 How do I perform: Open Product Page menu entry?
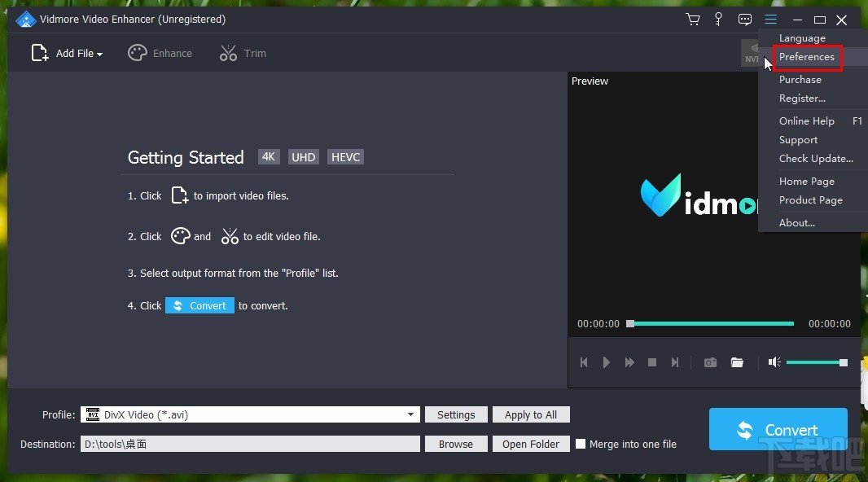(x=811, y=200)
